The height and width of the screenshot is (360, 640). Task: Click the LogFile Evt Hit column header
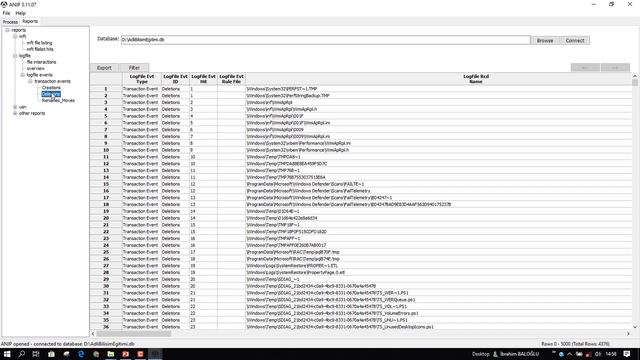pyautogui.click(x=203, y=79)
